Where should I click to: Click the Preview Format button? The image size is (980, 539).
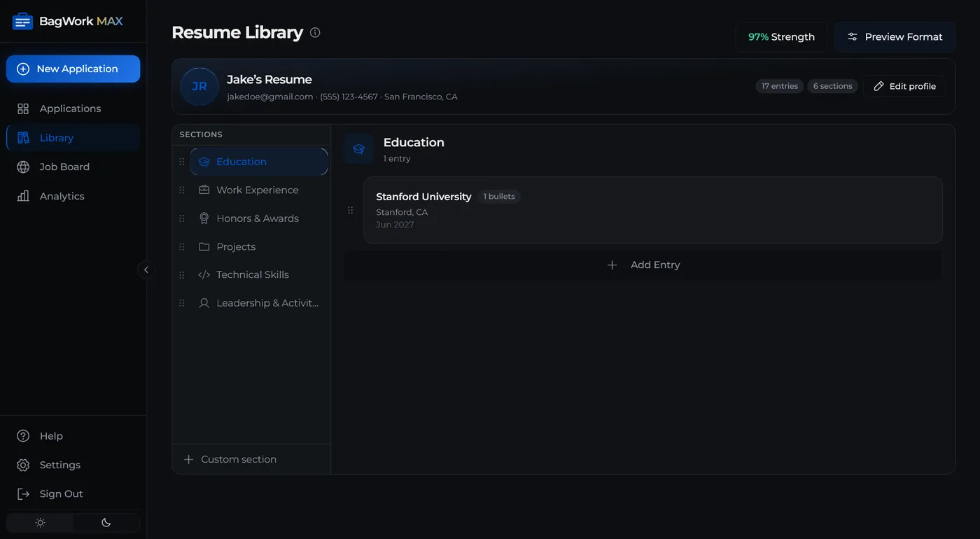[895, 37]
